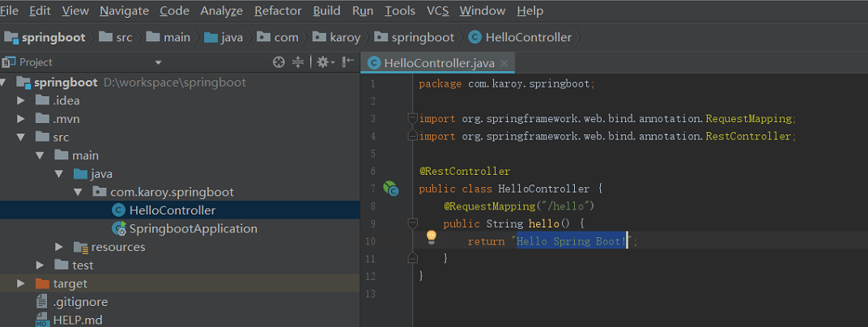The image size is (868, 327).
Task: Fold the imports block at line 3
Action: 412,118
